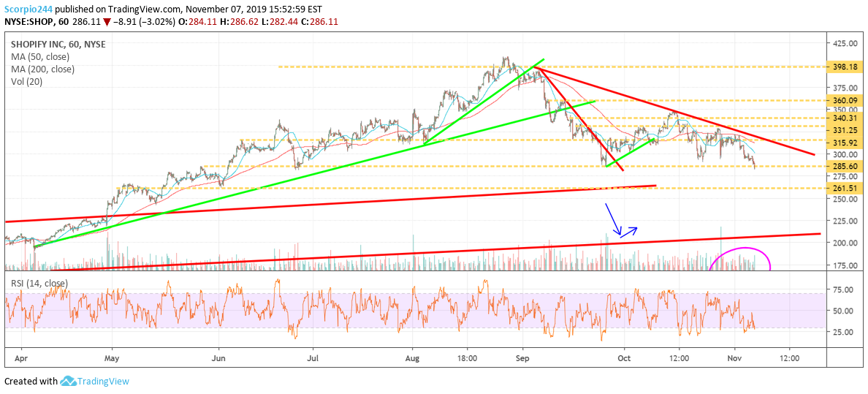Click the 340.31 price level label

pos(845,118)
